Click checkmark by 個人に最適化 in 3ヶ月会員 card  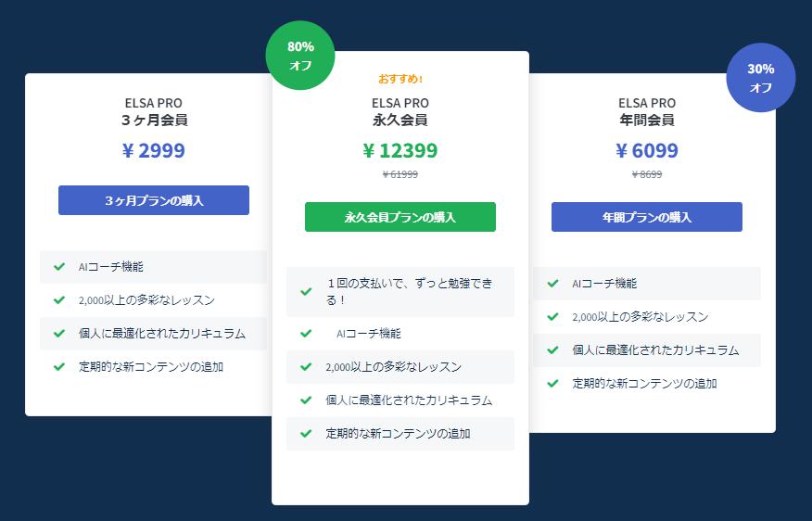pos(59,334)
